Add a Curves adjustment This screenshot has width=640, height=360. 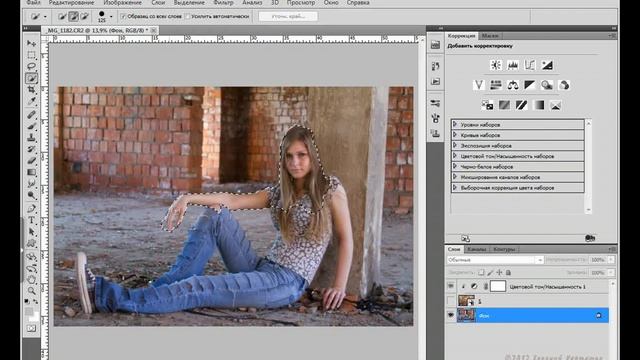[530, 65]
